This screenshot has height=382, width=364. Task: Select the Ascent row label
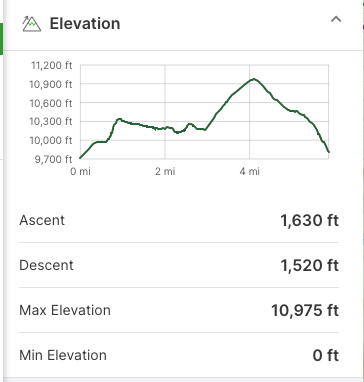(42, 220)
